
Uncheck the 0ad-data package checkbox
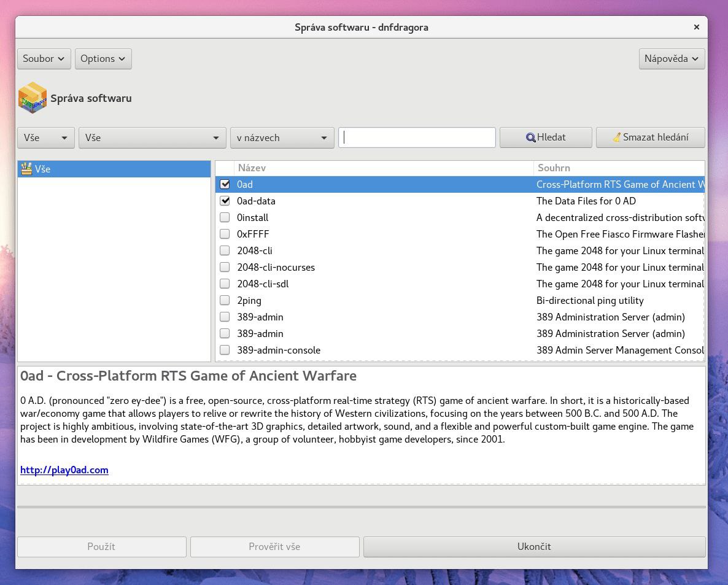[x=225, y=201]
